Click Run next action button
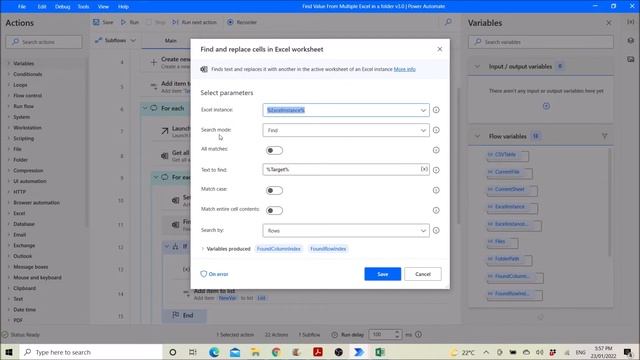 click(x=194, y=22)
